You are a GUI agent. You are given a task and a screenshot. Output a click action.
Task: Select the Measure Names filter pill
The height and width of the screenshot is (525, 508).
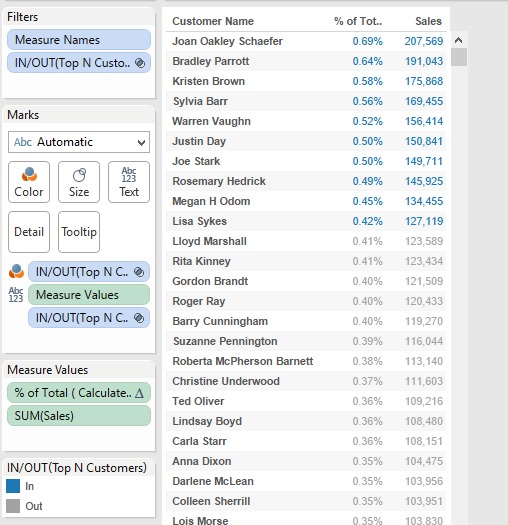[x=79, y=40]
